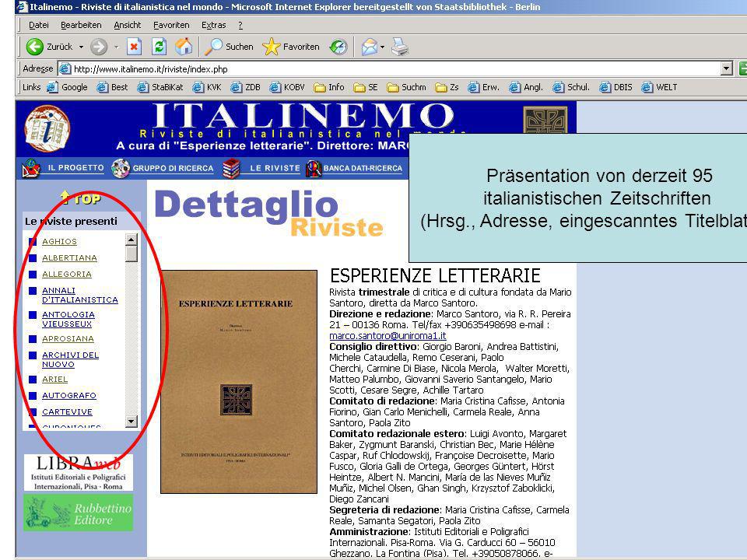The image size is (747, 560).
Task: Click the LE RIVISTE books icon
Action: (231, 169)
